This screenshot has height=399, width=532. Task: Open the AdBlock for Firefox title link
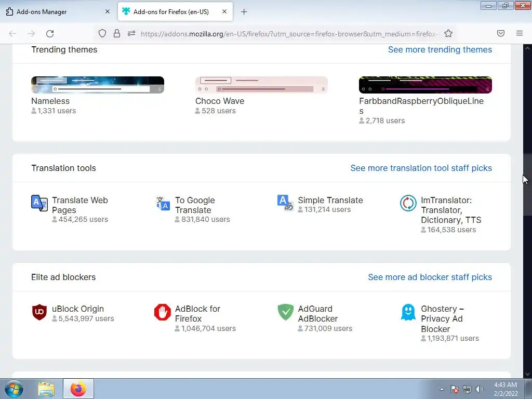coord(198,314)
